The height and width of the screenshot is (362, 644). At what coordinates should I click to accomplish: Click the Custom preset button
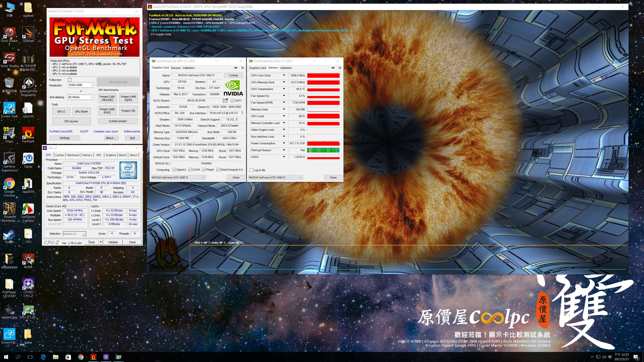click(118, 121)
